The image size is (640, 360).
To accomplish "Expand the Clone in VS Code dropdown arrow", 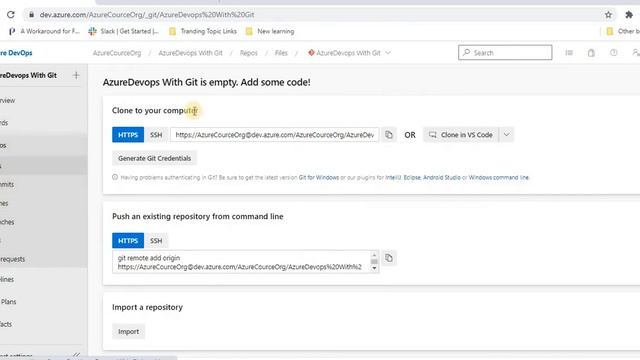I will tap(507, 135).
